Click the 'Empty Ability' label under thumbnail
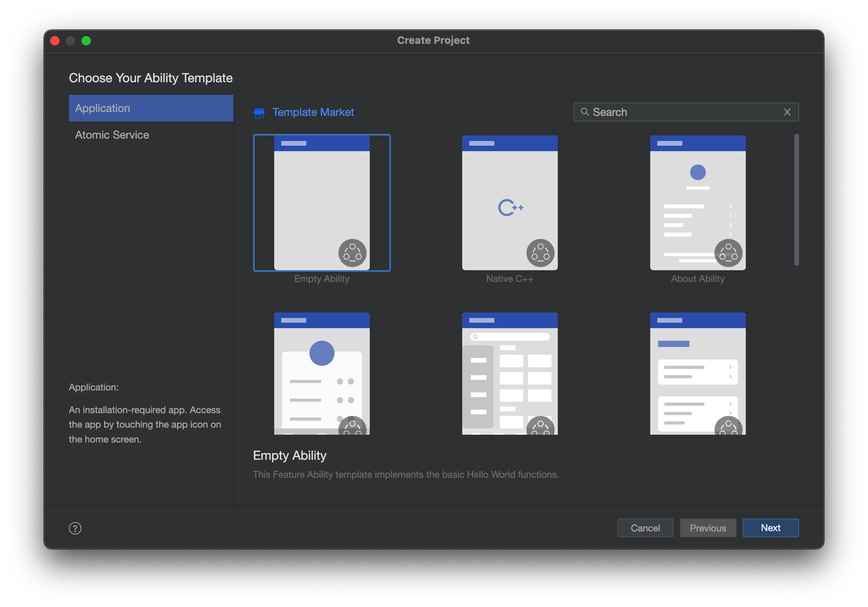868x607 pixels. [322, 279]
